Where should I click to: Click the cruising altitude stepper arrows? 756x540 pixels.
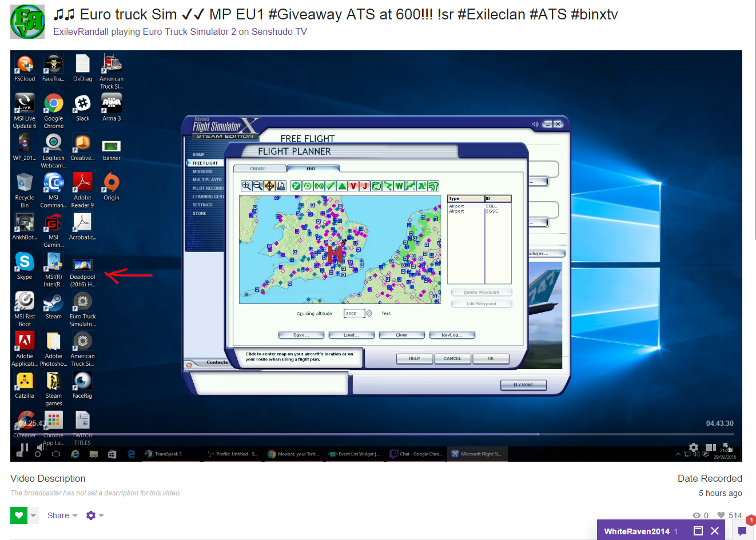369,313
